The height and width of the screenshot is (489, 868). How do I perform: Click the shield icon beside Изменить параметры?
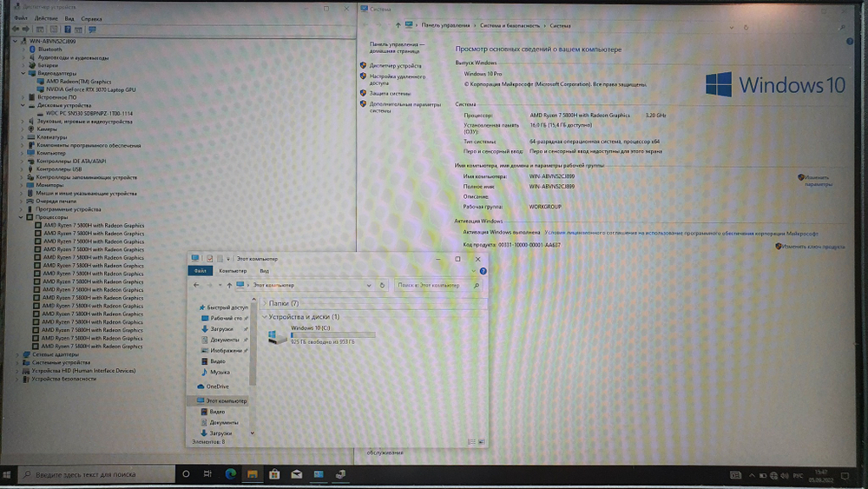coord(800,177)
